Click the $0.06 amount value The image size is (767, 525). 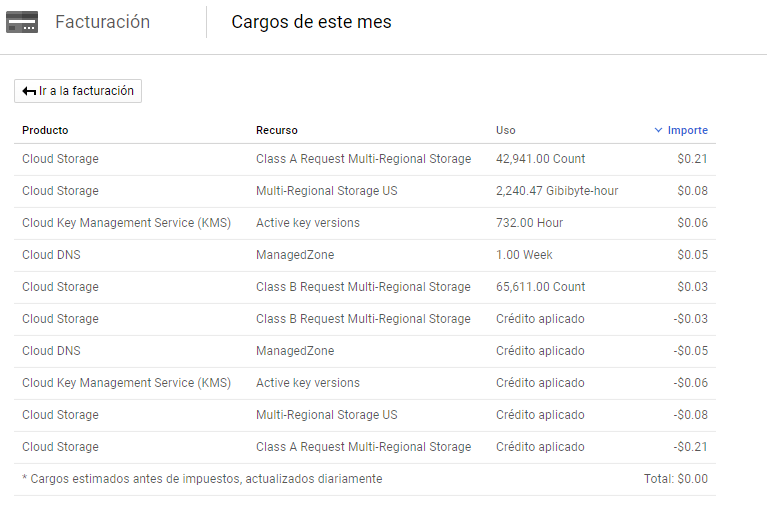[692, 223]
